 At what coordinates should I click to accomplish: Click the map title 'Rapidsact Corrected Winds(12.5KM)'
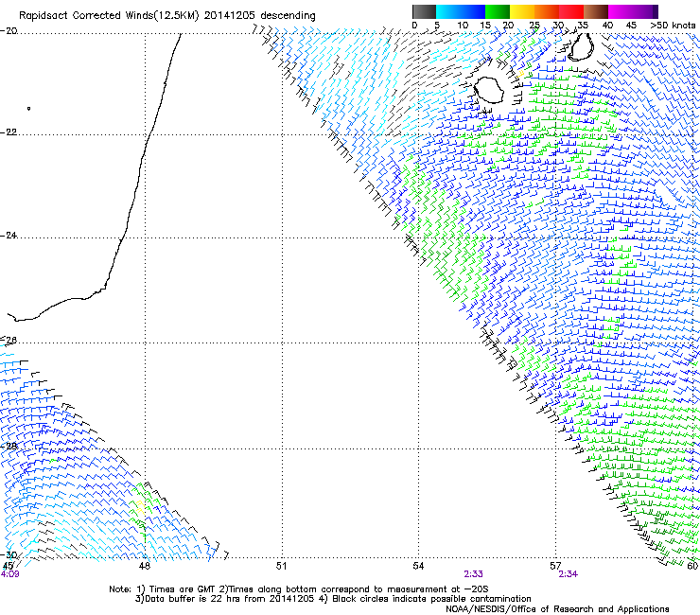[109, 16]
